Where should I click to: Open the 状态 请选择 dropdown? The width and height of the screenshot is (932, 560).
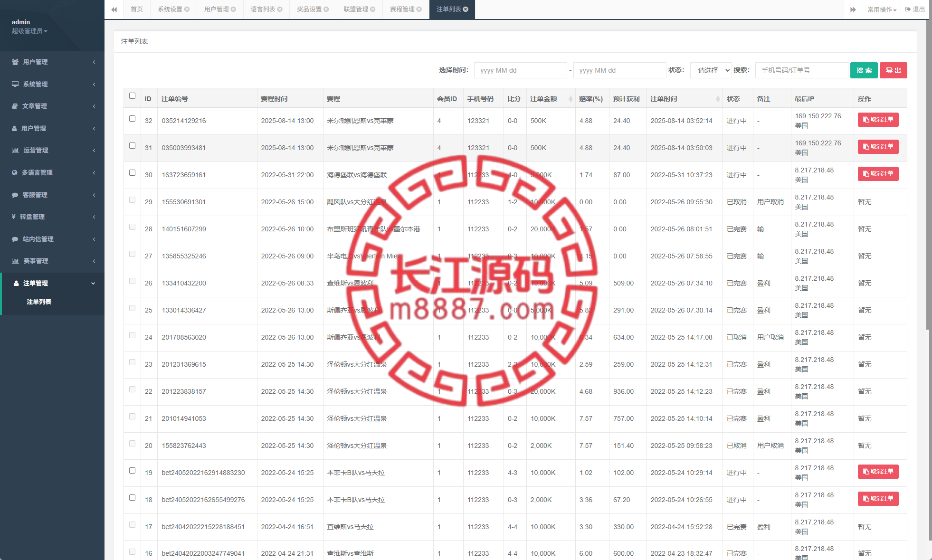coord(711,70)
